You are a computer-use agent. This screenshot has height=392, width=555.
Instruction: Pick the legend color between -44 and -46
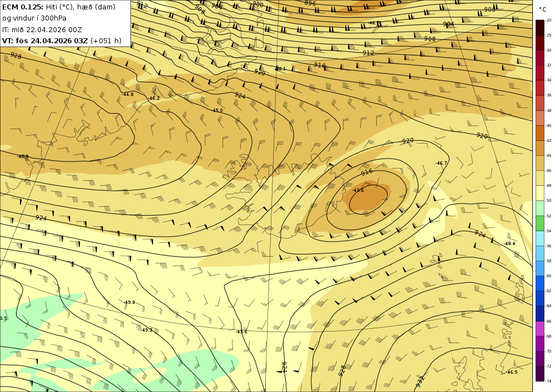click(x=540, y=163)
